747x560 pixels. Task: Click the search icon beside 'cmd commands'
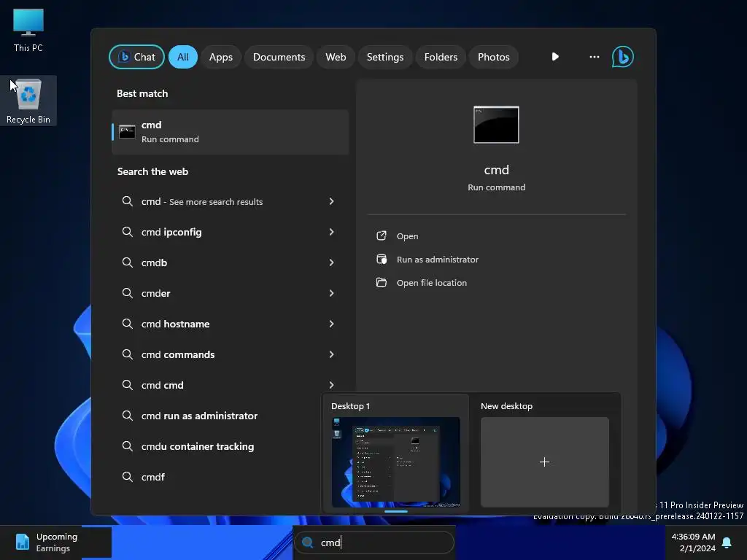127,354
